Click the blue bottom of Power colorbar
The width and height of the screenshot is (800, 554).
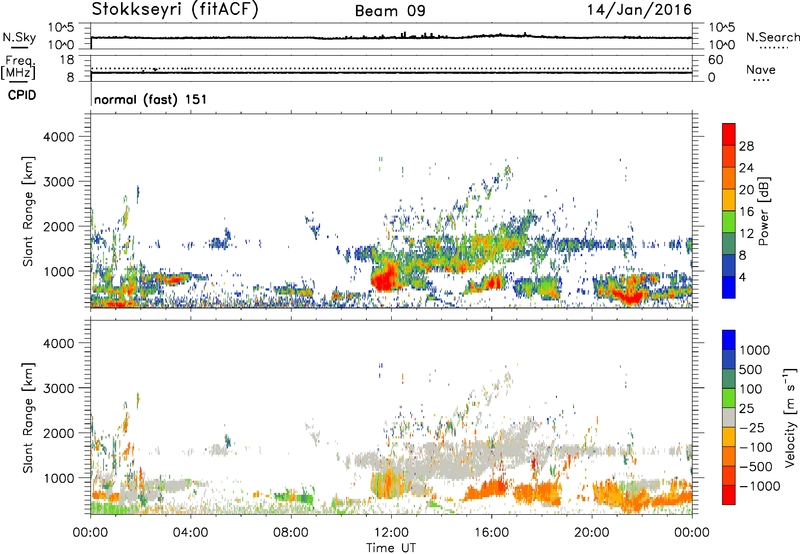[729, 287]
